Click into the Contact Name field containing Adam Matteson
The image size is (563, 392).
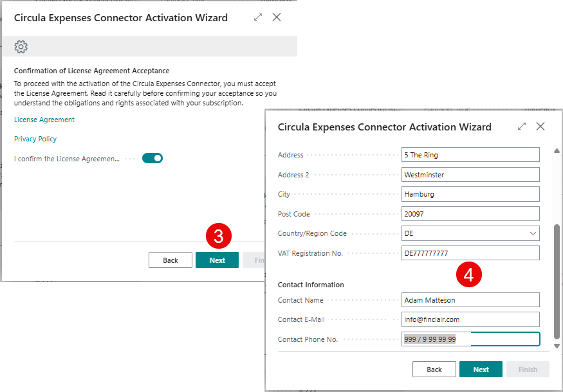coord(470,300)
